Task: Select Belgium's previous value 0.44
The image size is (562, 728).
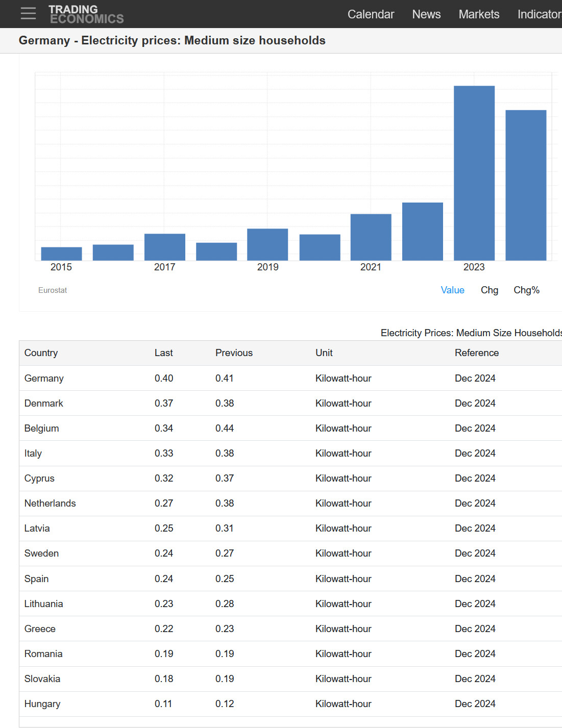Action: [225, 428]
